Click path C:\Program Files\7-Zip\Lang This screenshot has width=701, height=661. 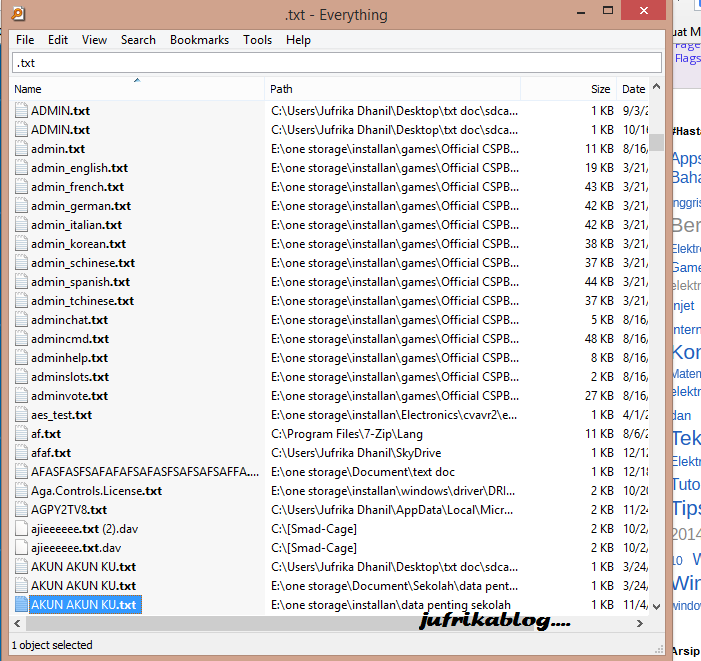pos(346,434)
